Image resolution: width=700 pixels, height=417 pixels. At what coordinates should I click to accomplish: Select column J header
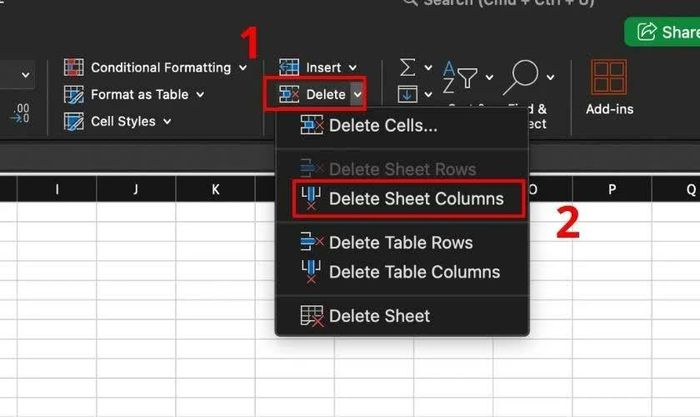(x=136, y=189)
